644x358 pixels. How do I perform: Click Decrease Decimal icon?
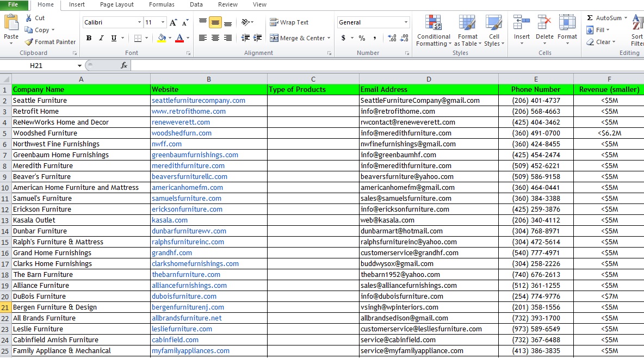coord(405,38)
